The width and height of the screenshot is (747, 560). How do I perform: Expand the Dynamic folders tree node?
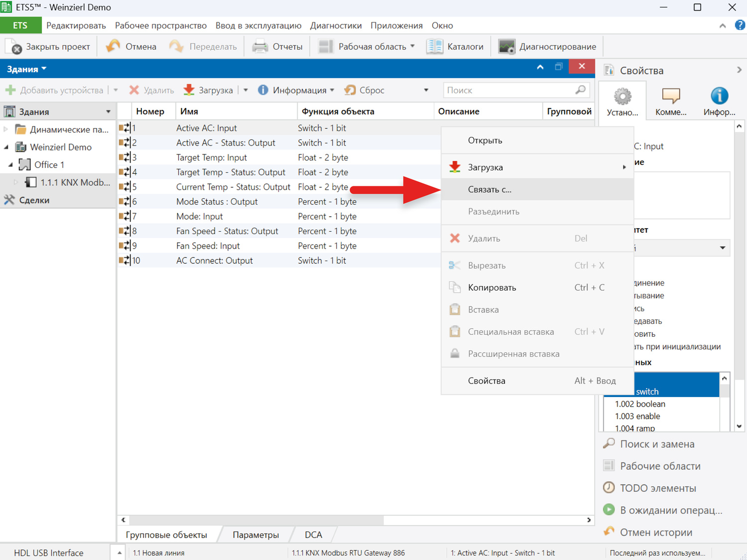[x=6, y=130]
